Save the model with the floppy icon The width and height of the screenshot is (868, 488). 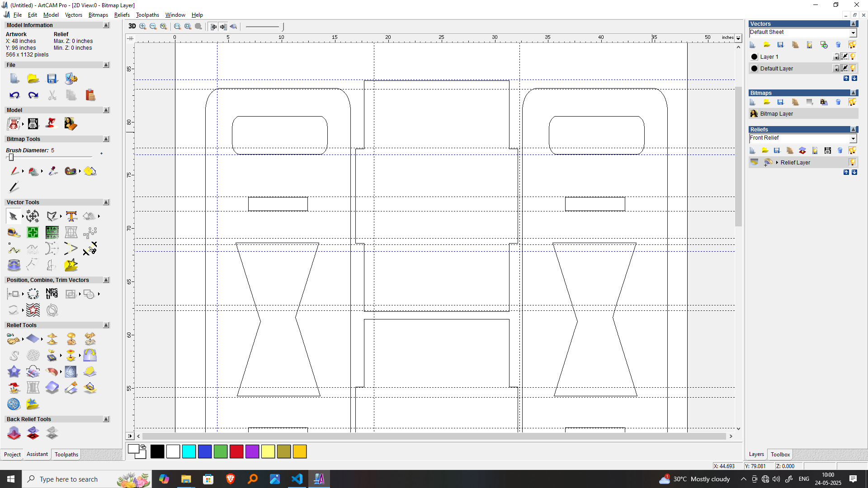[x=52, y=79]
